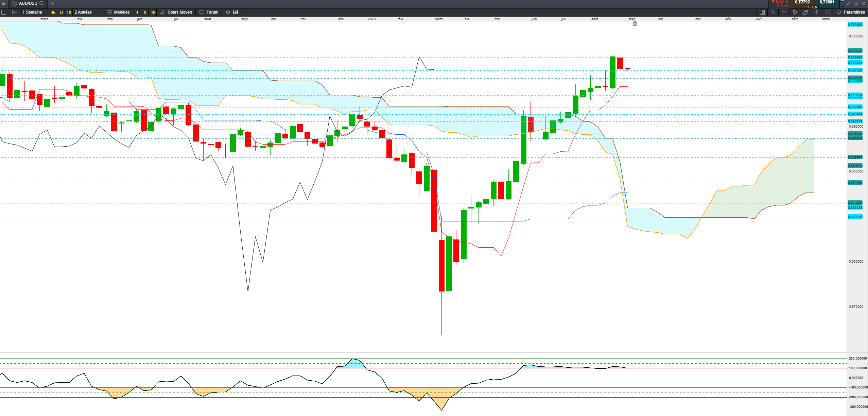Viewport: 868px width, 416px height.
Task: Open the grid color picker tool
Action: [x=795, y=12]
